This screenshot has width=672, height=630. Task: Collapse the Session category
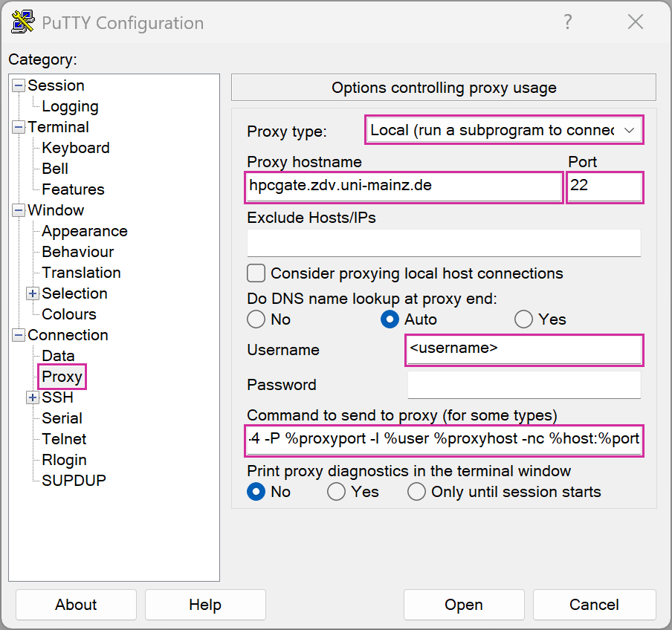coord(19,85)
